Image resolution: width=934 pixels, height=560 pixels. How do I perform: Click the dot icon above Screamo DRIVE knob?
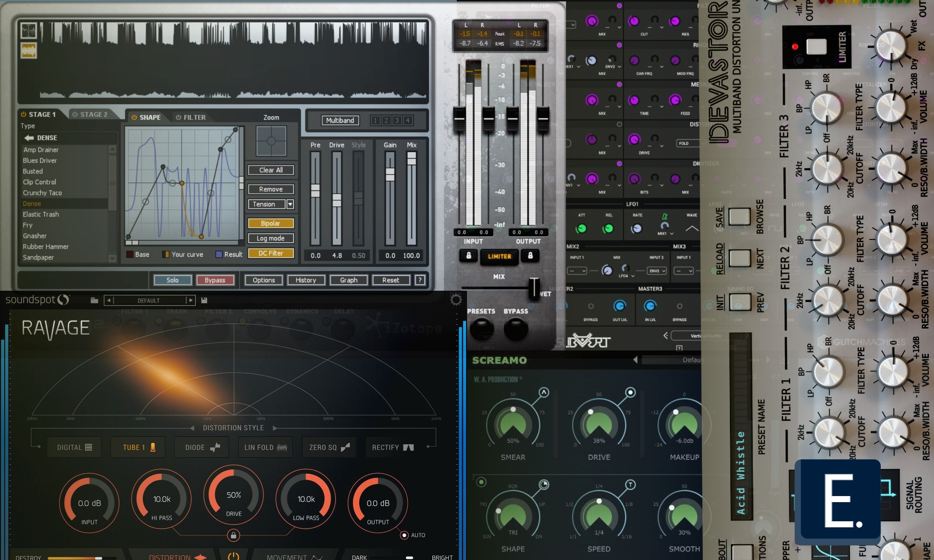click(x=630, y=392)
